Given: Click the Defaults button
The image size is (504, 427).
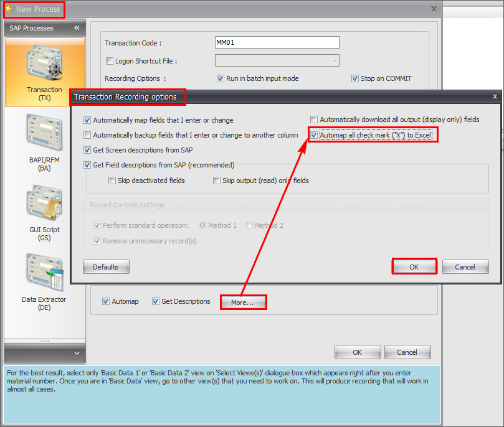Looking at the screenshot, I should 106,267.
